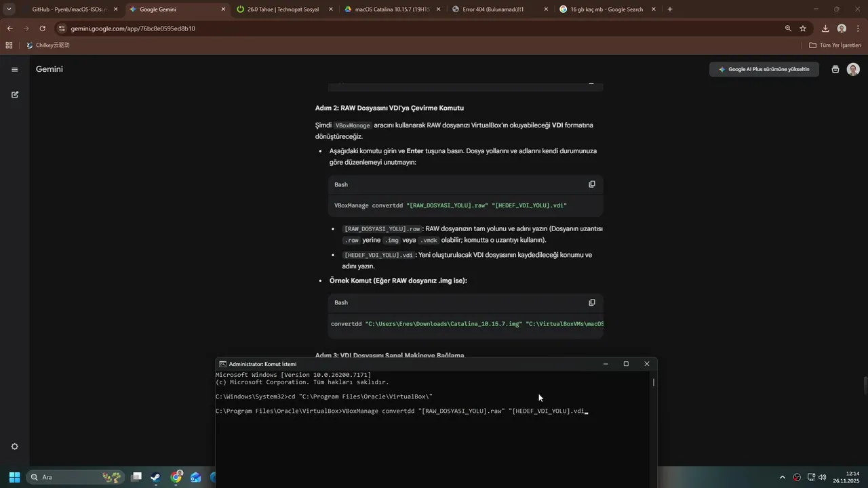Screen dimensions: 868x488
Task: Click the Bash label of the first code block
Action: pos(341,184)
